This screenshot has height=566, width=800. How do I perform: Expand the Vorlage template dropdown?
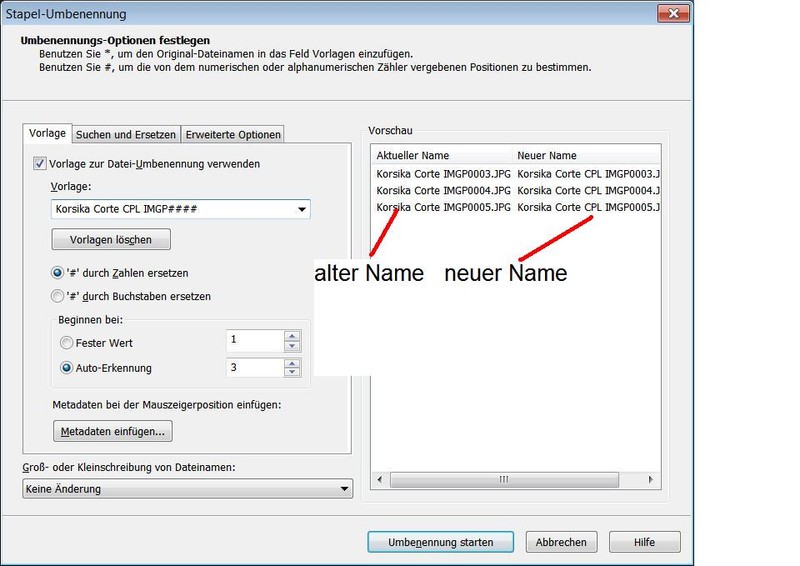coord(301,209)
